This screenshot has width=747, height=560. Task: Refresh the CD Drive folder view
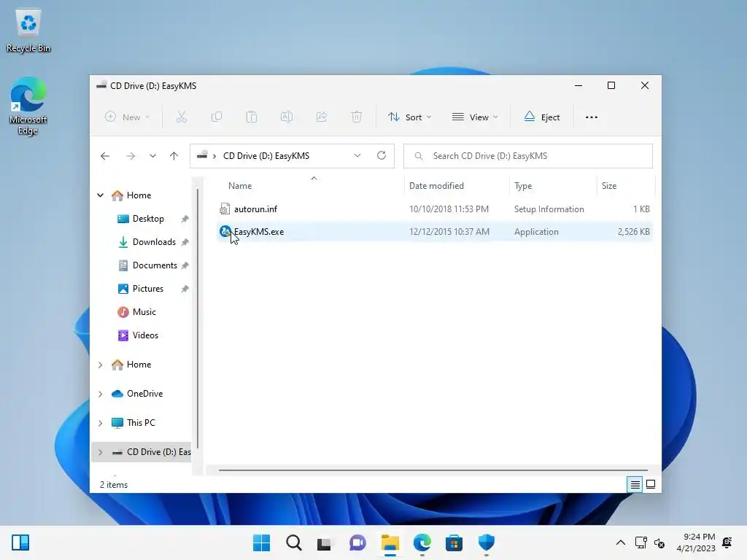tap(381, 156)
